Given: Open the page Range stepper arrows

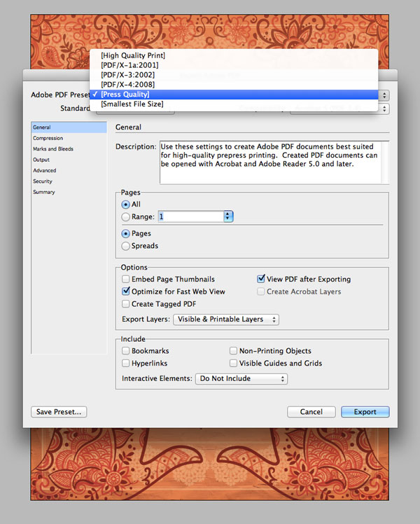Looking at the screenshot, I should (228, 216).
